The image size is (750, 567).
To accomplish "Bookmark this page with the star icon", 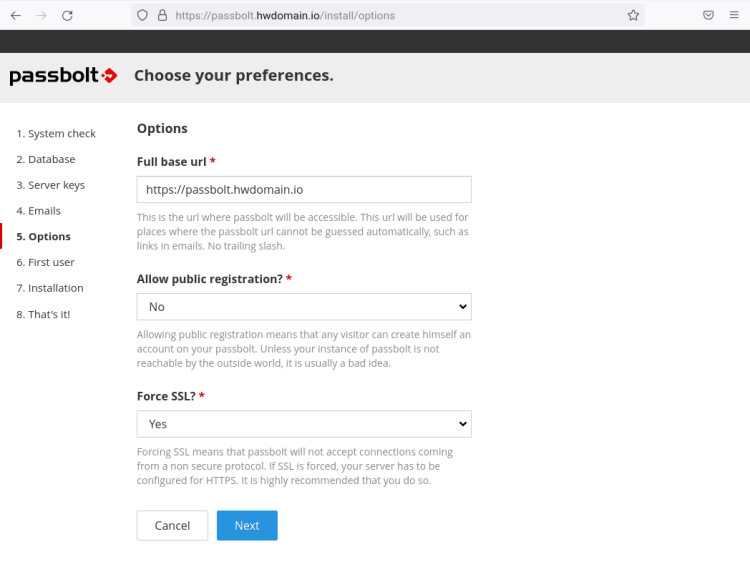I will 633,15.
